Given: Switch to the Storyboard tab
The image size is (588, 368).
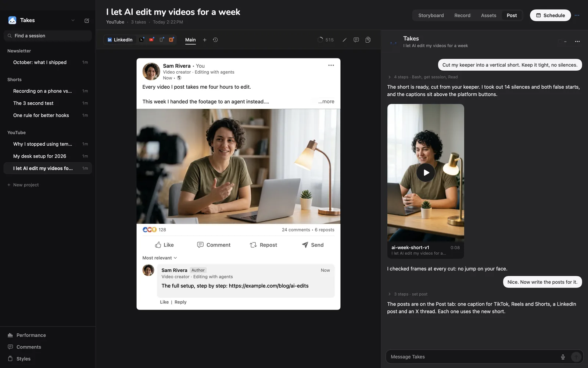Looking at the screenshot, I should [431, 15].
